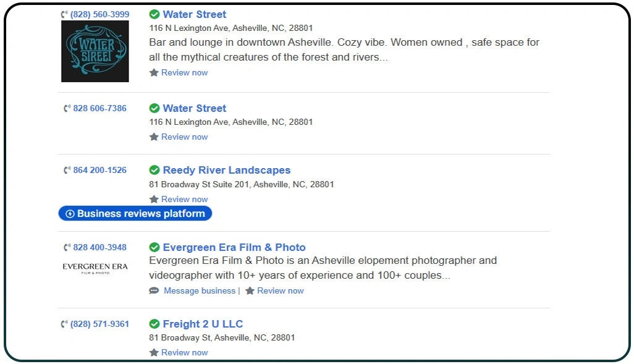
Task: Click verified badge next to Freight 2 U LLC
Action: (154, 324)
